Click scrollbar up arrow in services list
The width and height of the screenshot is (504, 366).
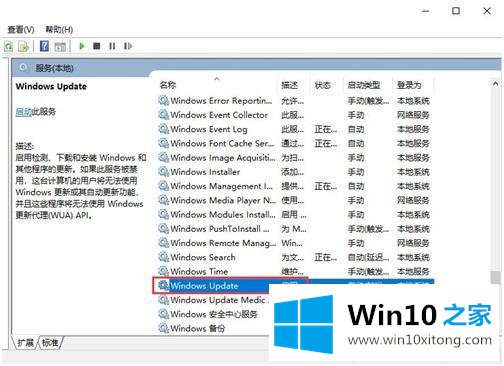495,84
